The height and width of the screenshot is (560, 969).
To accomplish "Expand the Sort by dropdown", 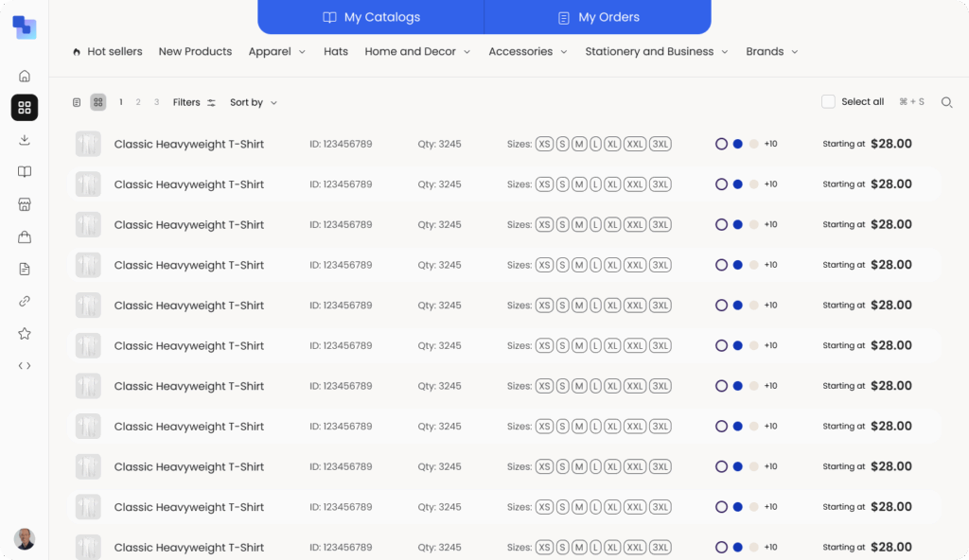I will (253, 102).
